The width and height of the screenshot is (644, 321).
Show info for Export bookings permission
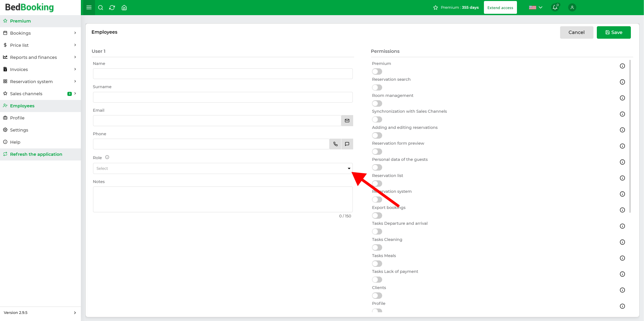(622, 210)
